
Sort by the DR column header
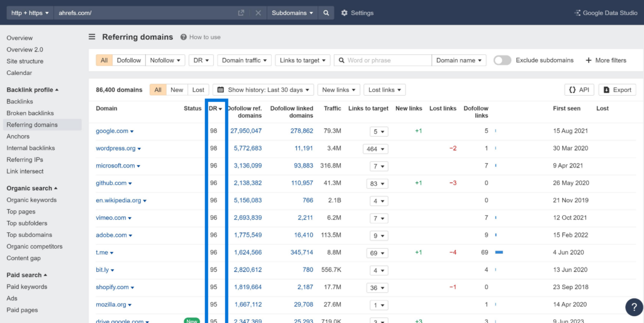click(215, 108)
